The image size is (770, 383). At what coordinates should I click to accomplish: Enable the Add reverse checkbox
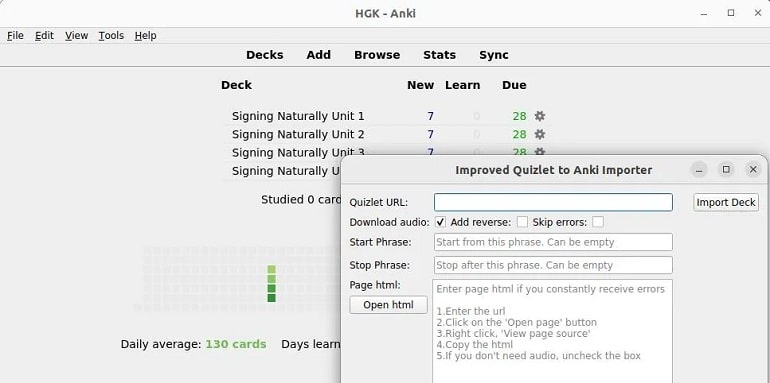(x=522, y=222)
